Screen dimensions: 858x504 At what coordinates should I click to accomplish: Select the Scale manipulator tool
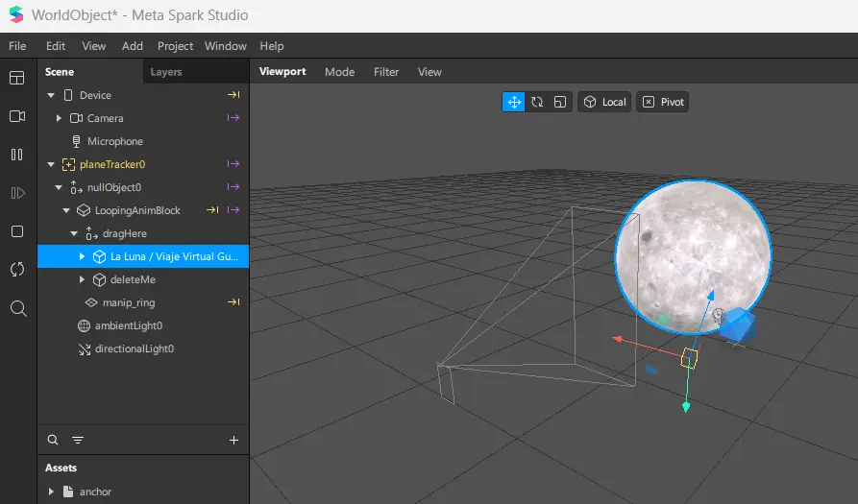(560, 102)
